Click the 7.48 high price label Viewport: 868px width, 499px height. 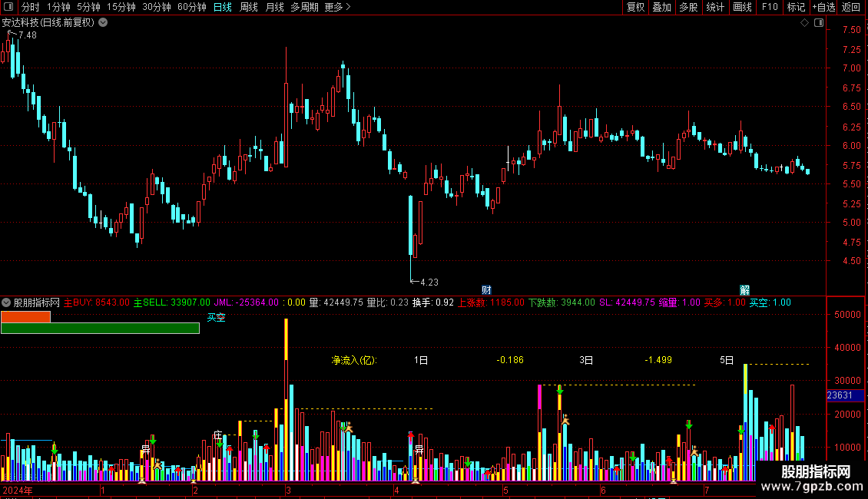[28, 35]
